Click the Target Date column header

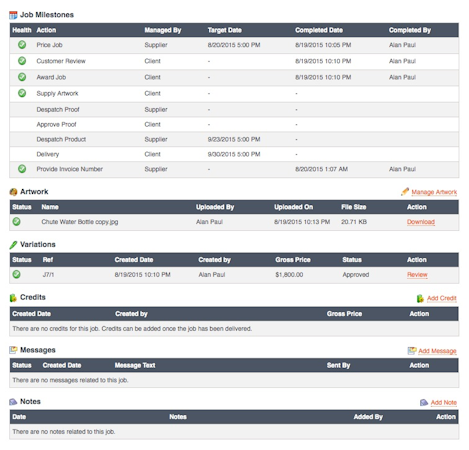click(225, 30)
